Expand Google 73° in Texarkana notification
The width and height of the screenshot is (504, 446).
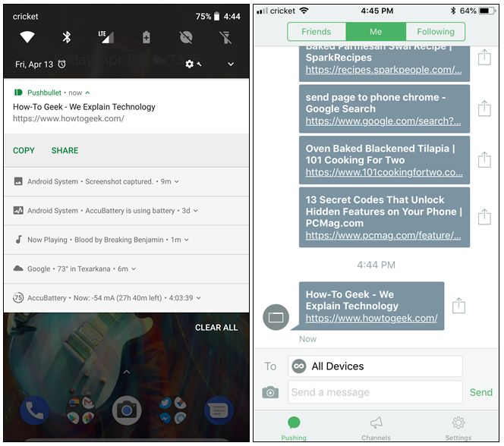tap(134, 269)
